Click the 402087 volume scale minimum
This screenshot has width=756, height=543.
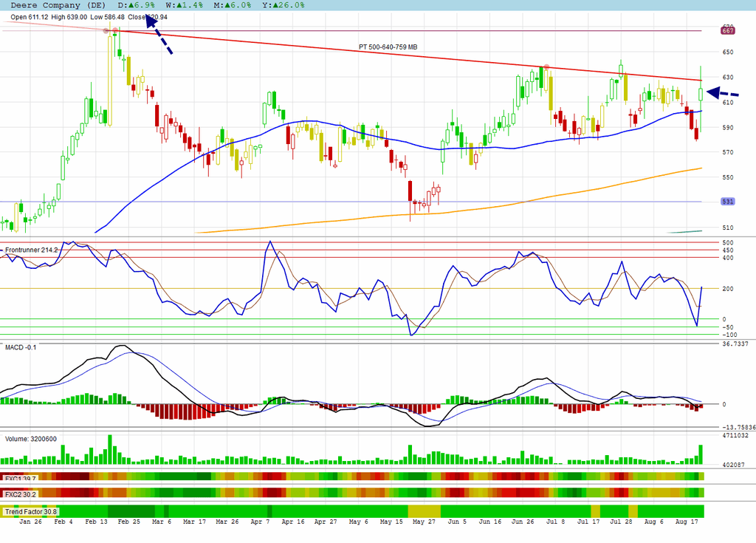point(733,465)
